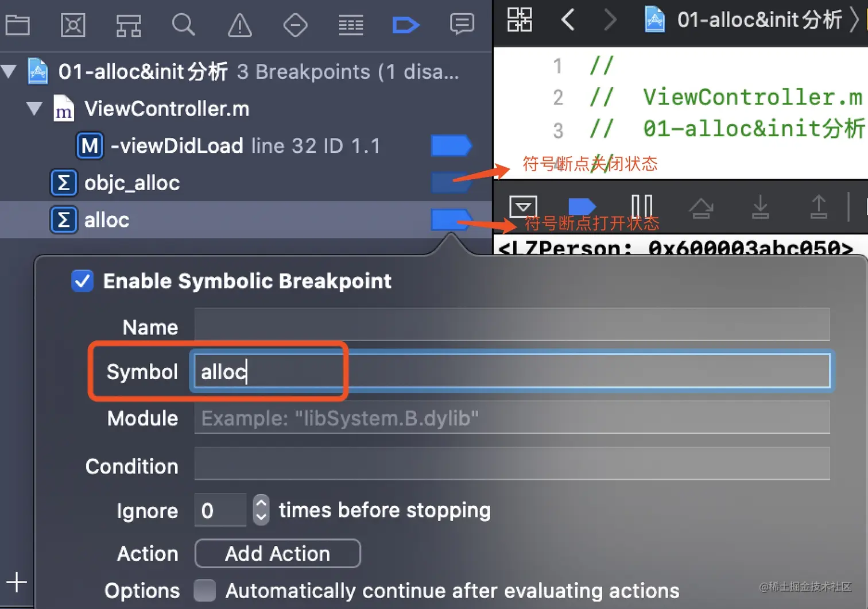This screenshot has height=609, width=868.
Task: Open the Find navigator magnifier icon
Action: click(184, 25)
